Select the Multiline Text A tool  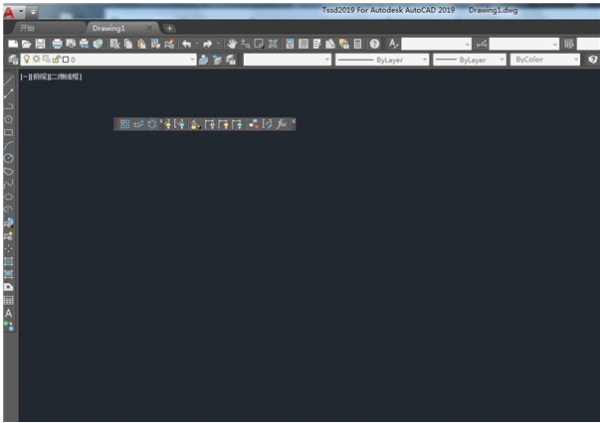point(9,313)
